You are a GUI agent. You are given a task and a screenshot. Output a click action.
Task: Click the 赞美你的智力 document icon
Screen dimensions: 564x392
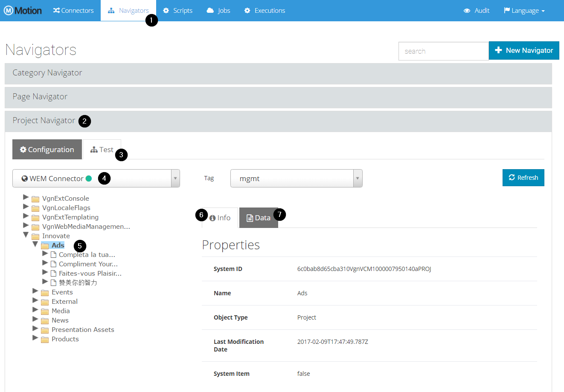[x=53, y=283]
